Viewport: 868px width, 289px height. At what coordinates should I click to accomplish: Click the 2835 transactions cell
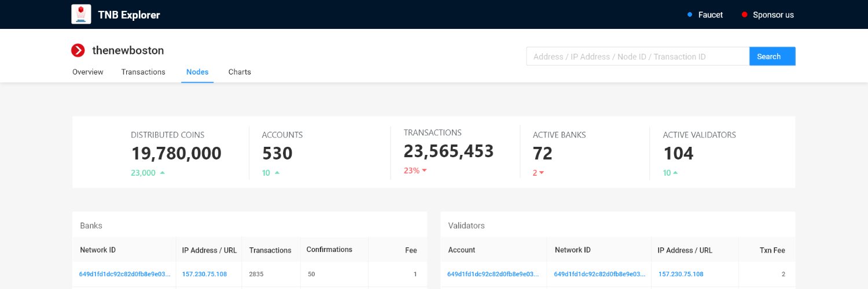coord(256,274)
